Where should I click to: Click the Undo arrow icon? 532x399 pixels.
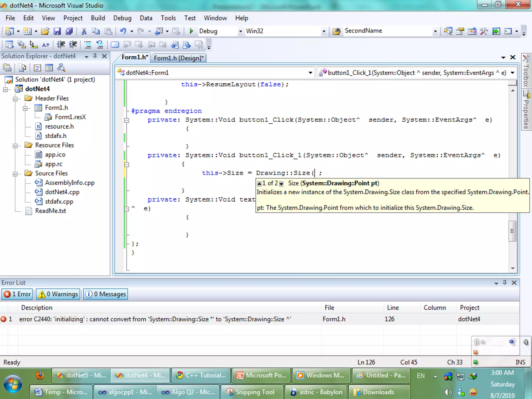pos(123,31)
